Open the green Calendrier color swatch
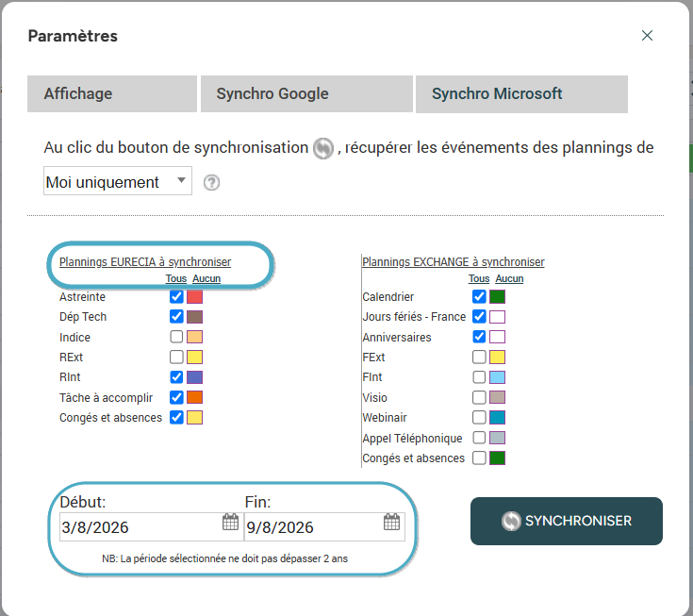The width and height of the screenshot is (693, 616). 497,297
